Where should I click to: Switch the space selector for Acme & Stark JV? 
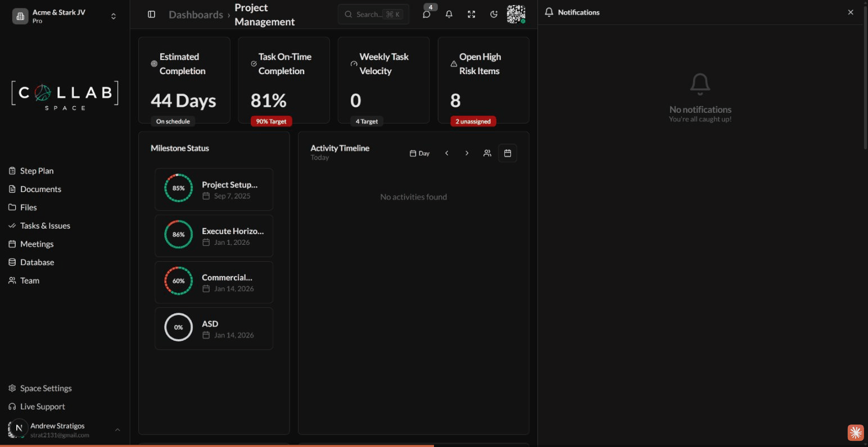(x=113, y=16)
